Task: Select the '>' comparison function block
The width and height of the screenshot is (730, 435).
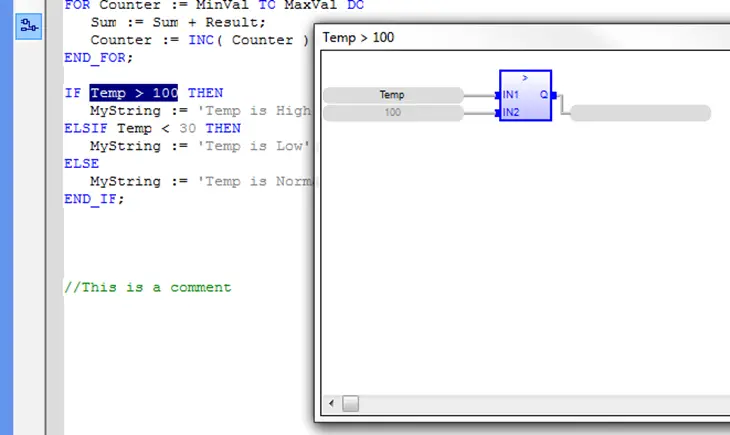Action: pyautogui.click(x=525, y=95)
